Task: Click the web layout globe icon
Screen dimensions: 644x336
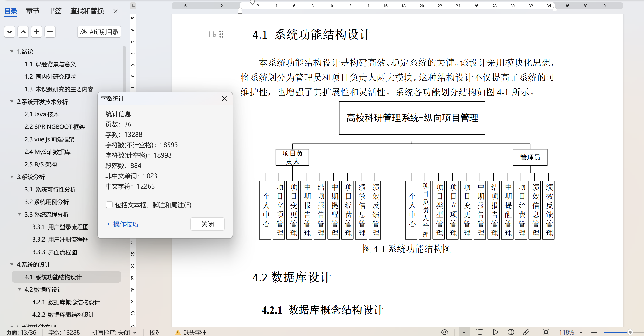Action: pos(511,332)
